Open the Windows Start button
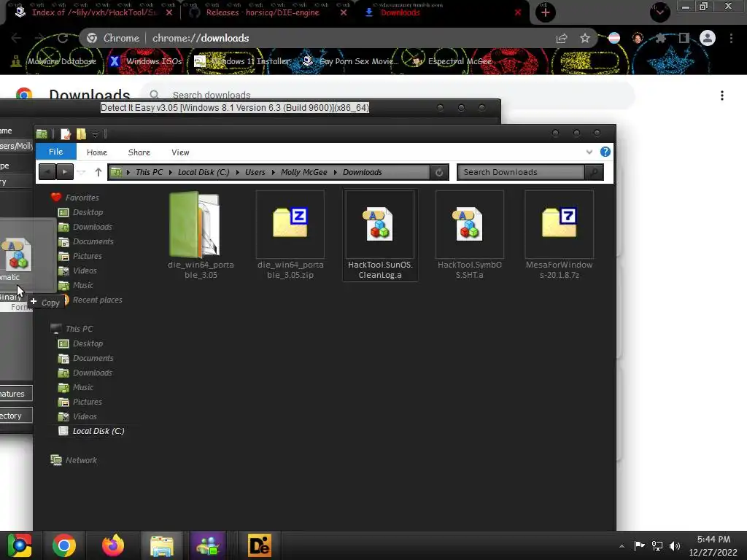 pos(20,545)
